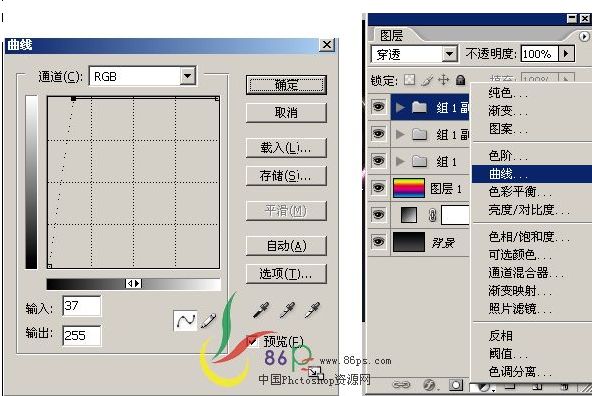Open the 选项(T)... options button
The image size is (592, 396).
[286, 274]
